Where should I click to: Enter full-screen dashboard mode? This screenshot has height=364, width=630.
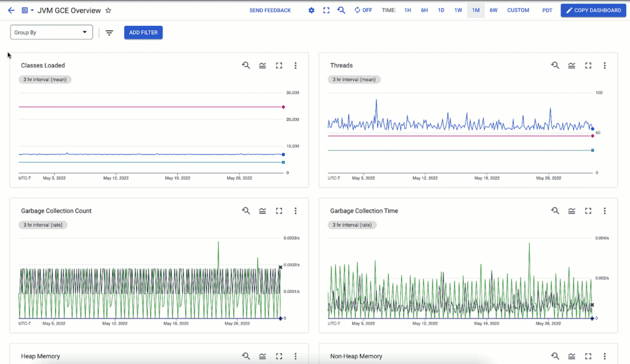(326, 10)
